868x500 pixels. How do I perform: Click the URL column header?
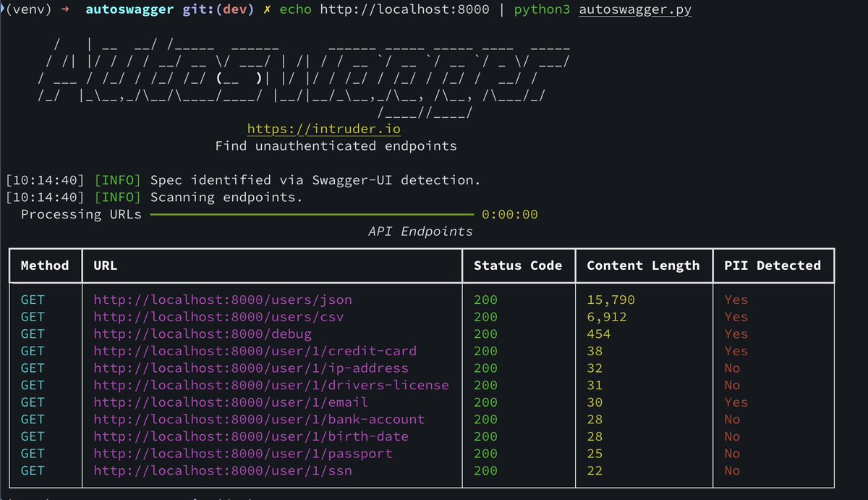tap(106, 266)
